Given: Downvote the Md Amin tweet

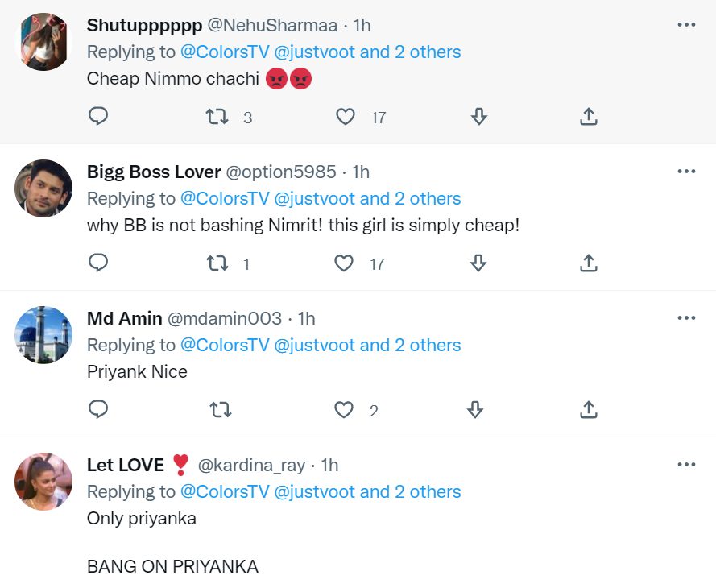Looking at the screenshot, I should coord(475,410).
